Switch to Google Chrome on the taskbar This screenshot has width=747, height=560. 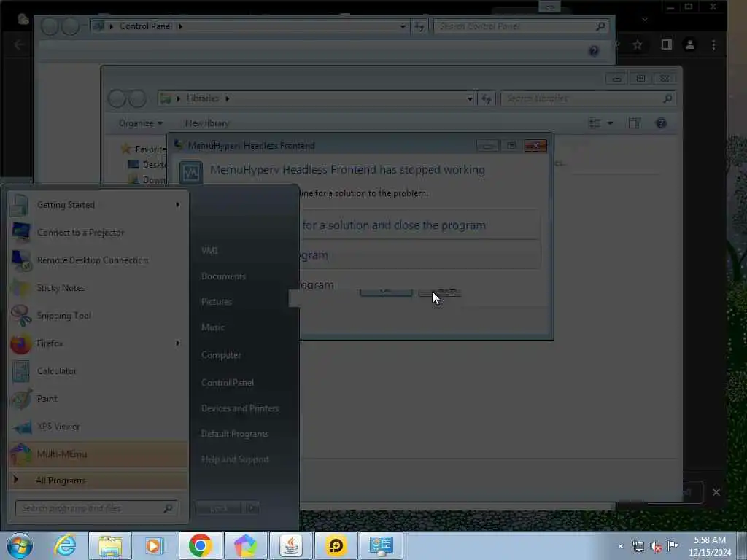(200, 545)
